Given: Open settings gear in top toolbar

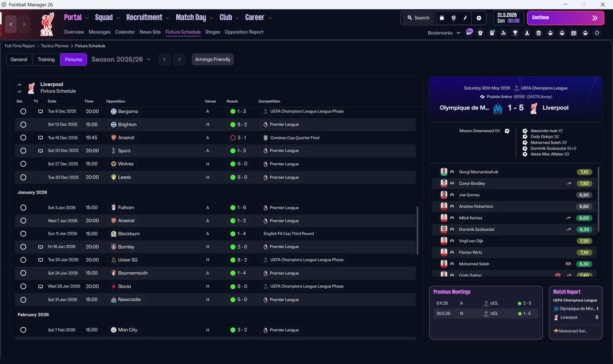Looking at the screenshot, I should click(x=479, y=18).
